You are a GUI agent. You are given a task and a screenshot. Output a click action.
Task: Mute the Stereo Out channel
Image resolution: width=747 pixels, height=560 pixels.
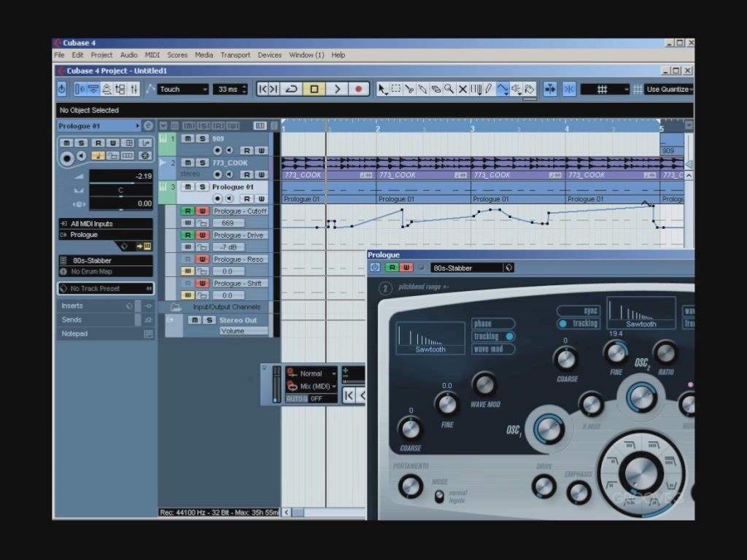(194, 320)
